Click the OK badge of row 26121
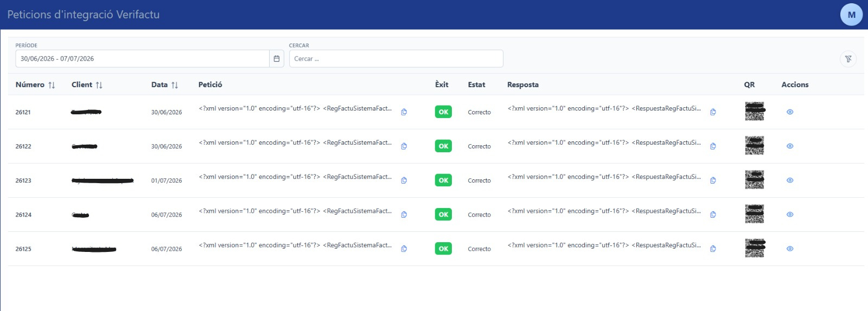Viewport: 868px width, 311px height. tap(443, 112)
